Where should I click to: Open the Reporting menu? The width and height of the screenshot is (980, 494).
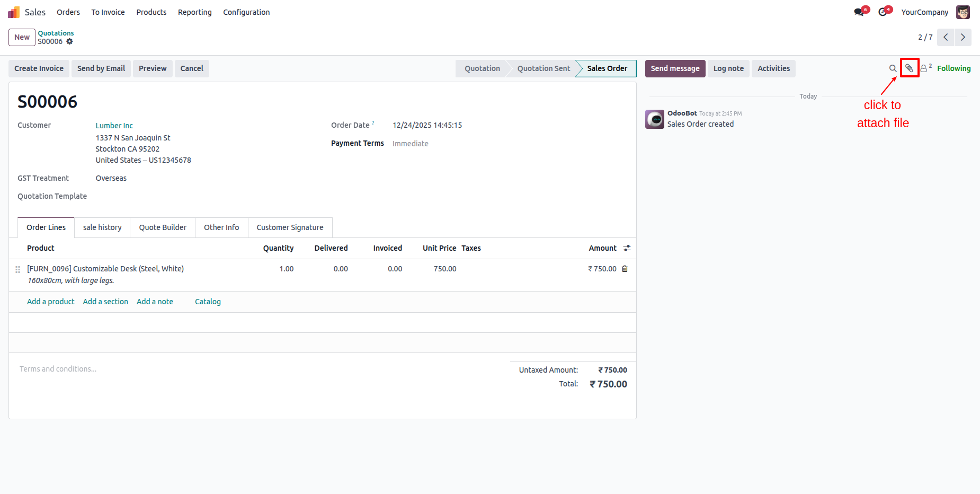pyautogui.click(x=195, y=12)
